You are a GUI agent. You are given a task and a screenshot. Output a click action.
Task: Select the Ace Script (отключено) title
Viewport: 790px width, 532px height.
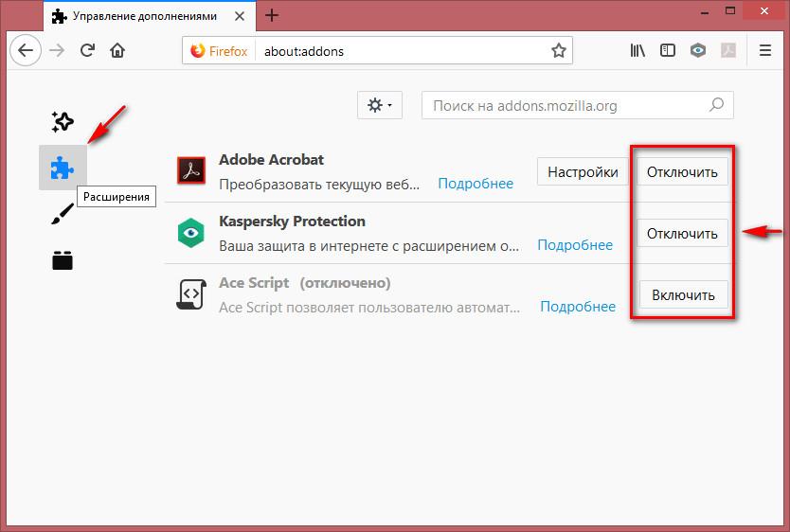point(304,283)
